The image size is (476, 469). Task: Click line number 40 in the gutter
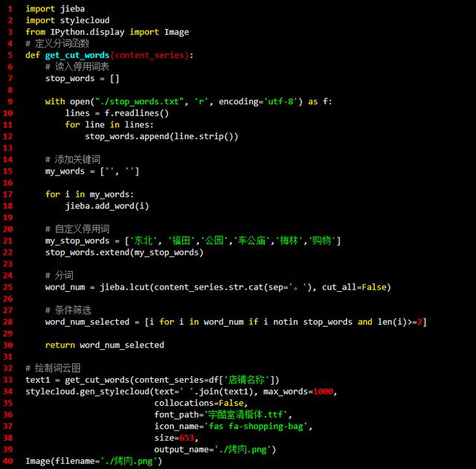[8, 462]
